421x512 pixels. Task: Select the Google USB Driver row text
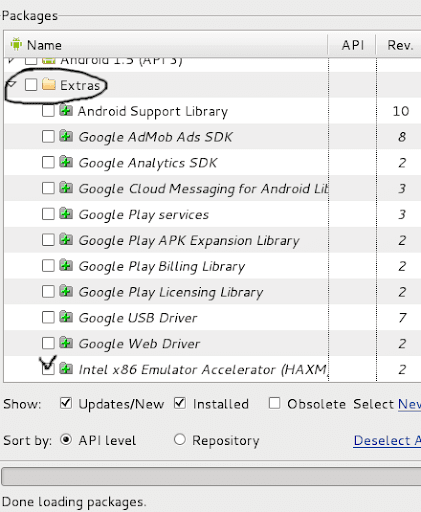click(x=138, y=318)
